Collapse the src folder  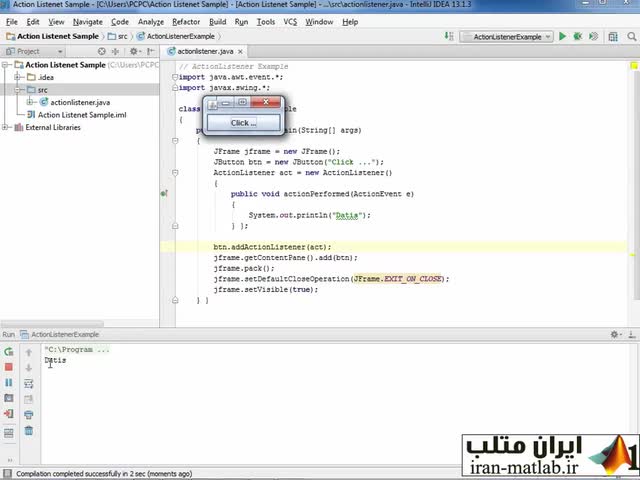pos(18,90)
